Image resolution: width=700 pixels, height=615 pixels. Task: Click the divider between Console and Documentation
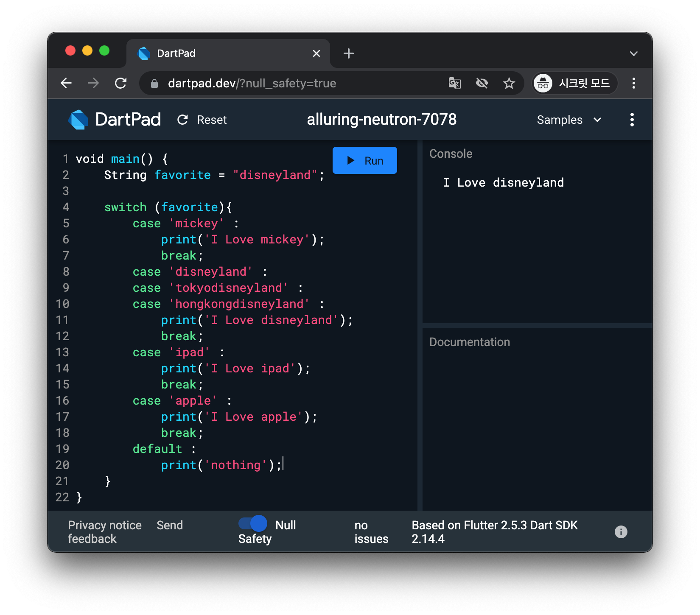pos(537,326)
